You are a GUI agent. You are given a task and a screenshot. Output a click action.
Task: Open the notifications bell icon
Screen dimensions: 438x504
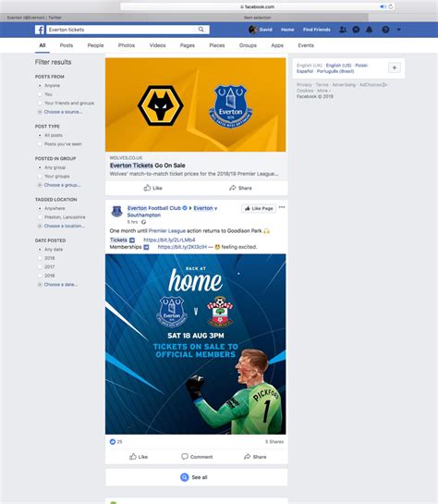pyautogui.click(x=370, y=30)
